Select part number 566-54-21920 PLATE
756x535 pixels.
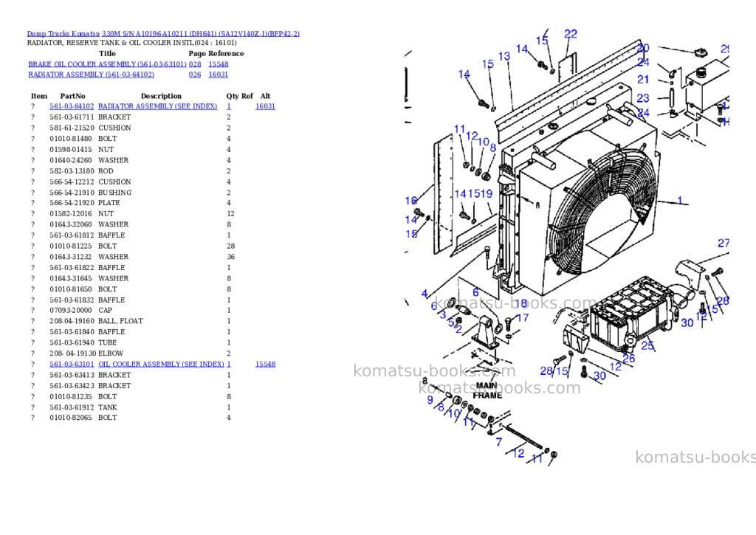pos(72,203)
